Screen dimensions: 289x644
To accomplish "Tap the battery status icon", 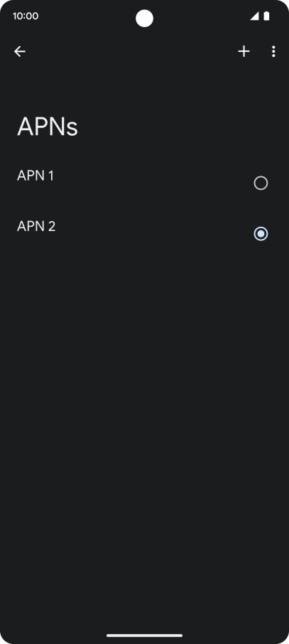I will pos(266,16).
